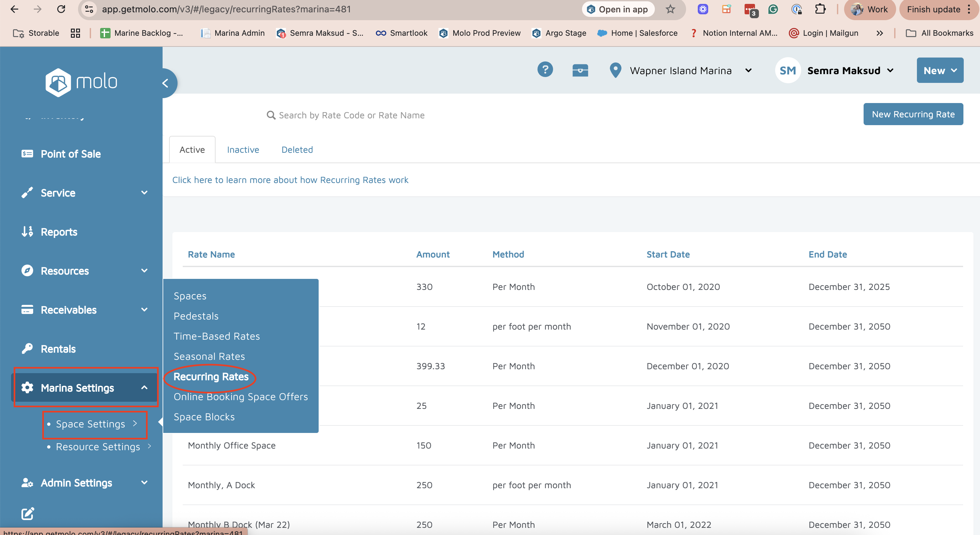This screenshot has width=980, height=535.
Task: Expand the New dropdown button
Action: [940, 70]
